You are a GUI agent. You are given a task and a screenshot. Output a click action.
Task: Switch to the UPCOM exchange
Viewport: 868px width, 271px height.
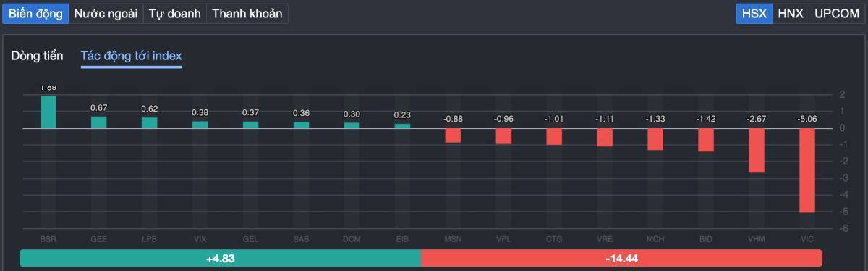(x=837, y=14)
